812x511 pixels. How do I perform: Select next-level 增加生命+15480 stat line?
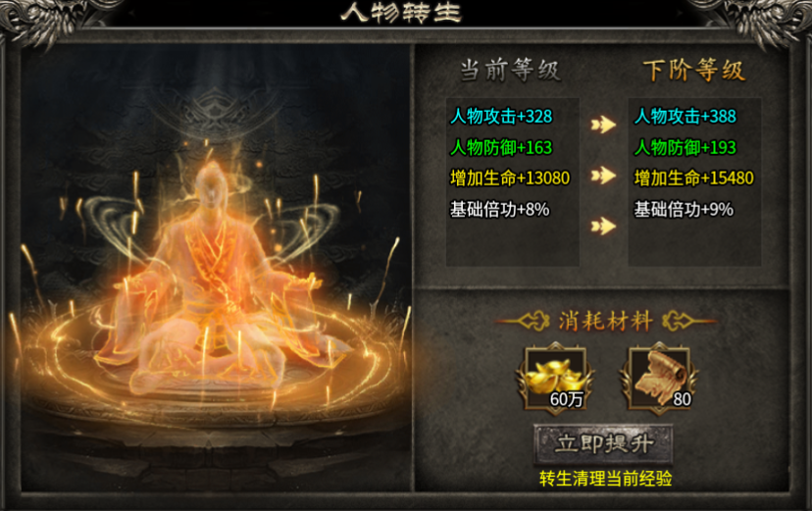coord(693,179)
